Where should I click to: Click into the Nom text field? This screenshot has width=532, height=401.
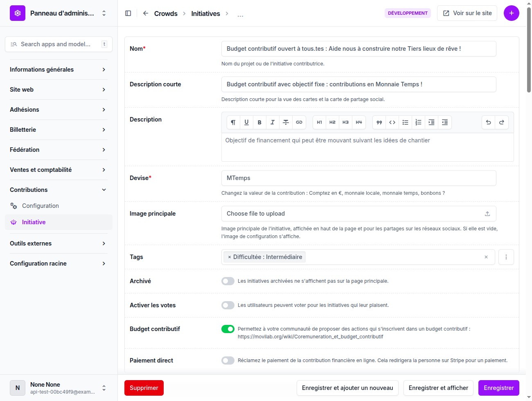(x=358, y=49)
